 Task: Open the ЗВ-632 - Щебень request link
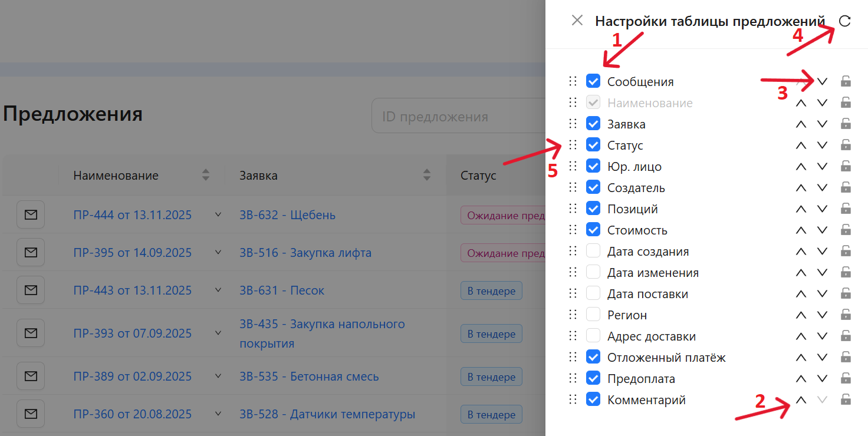[x=287, y=215]
